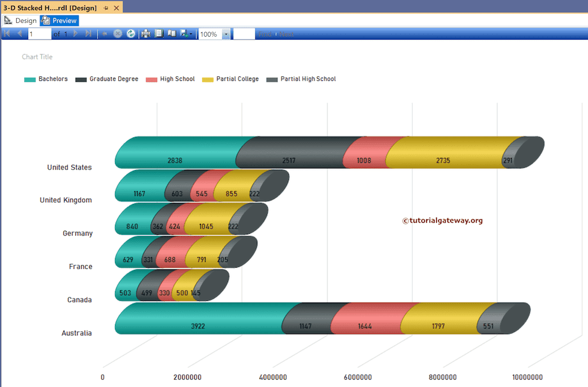
Task: Open the Export format dropdown arrow
Action: tap(191, 33)
